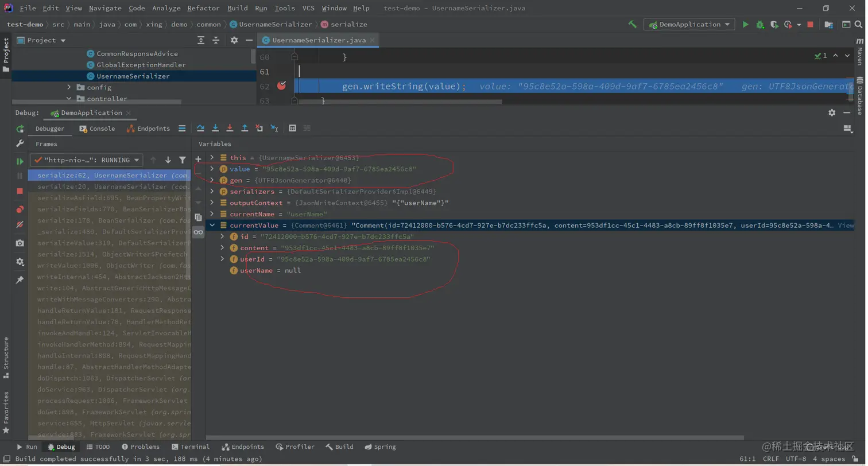Toggle show watches glasses icon
Image resolution: width=868 pixels, height=466 pixels.
(x=198, y=232)
